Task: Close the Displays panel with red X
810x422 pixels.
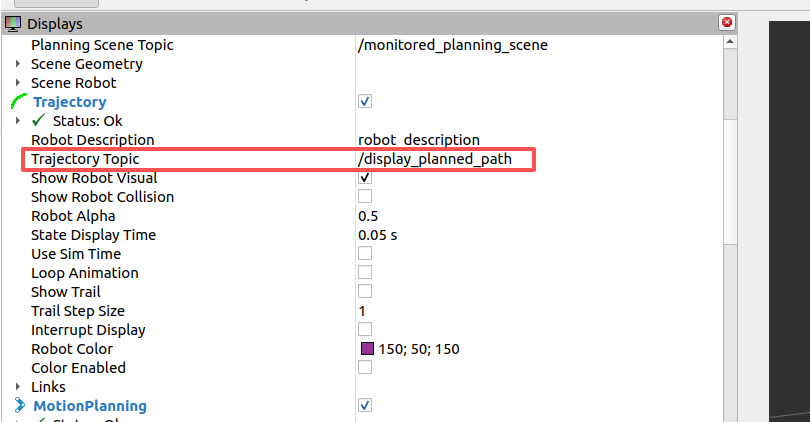Action: click(x=727, y=22)
